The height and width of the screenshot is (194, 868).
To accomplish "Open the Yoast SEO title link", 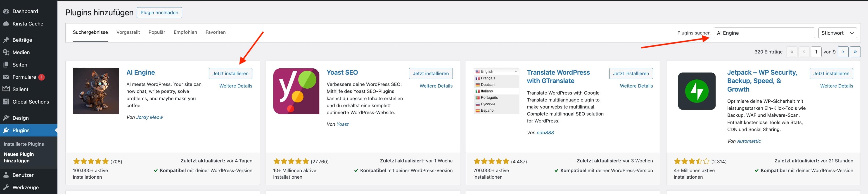I will tap(342, 72).
